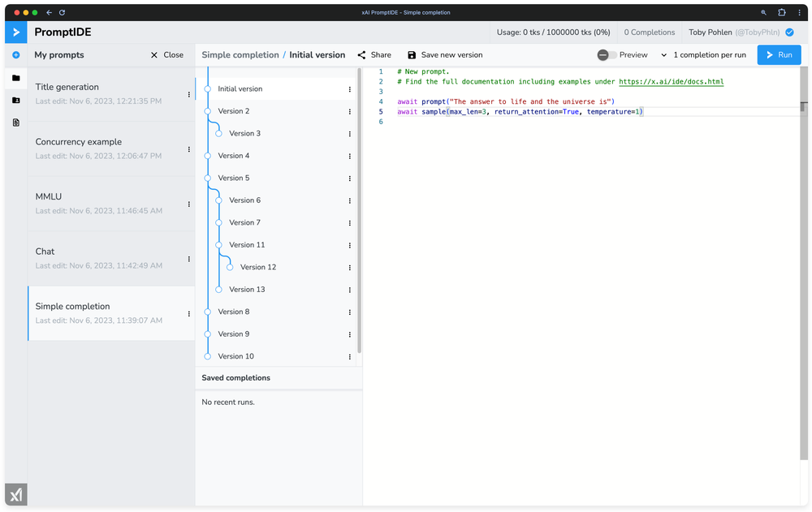Click the version list scrollbar
Viewport: 812px width, 512px height.
(360, 211)
